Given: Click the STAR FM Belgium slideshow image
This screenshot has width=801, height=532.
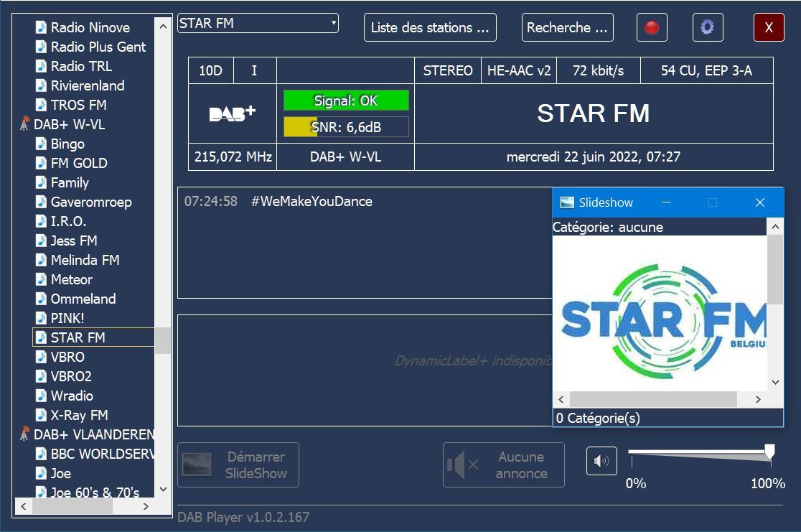Looking at the screenshot, I should [x=660, y=313].
